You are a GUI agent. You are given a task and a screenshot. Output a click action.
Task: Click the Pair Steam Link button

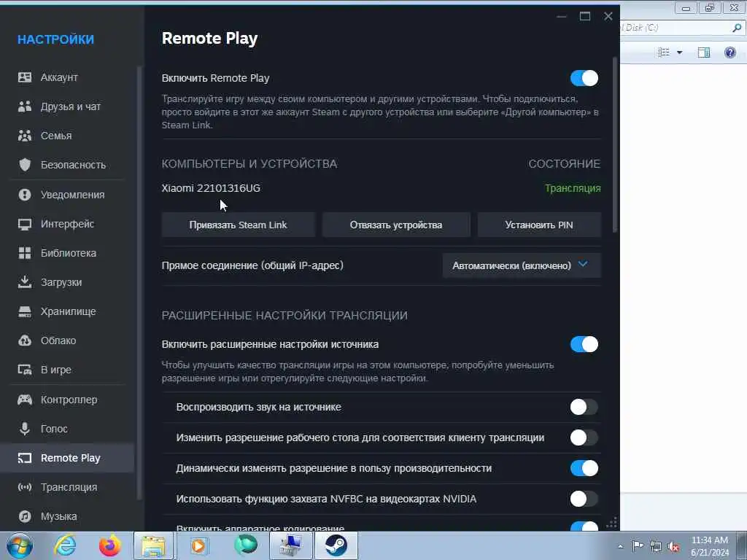(x=239, y=225)
